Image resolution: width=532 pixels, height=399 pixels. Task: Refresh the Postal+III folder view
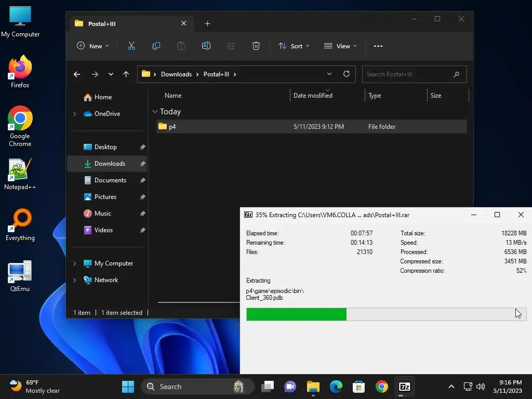tap(347, 74)
